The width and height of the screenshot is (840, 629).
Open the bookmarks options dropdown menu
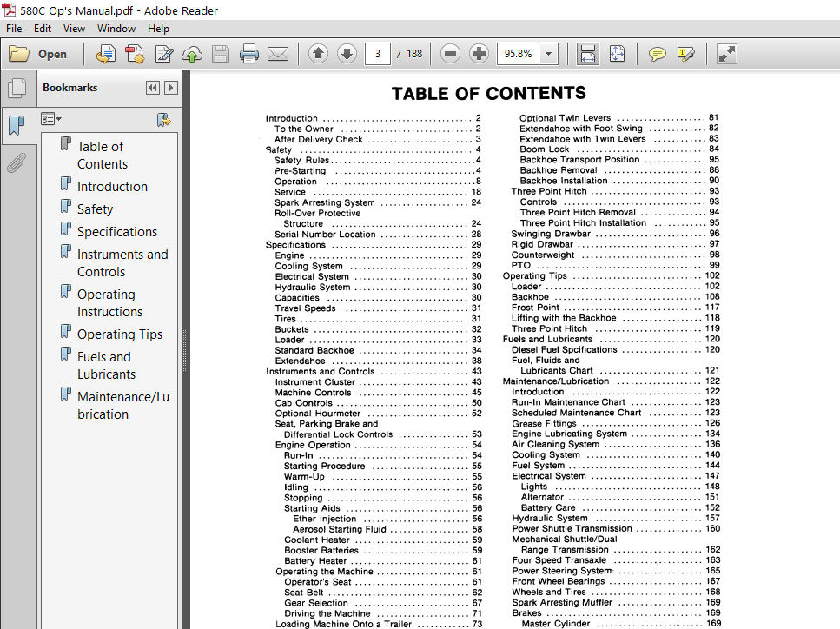[x=51, y=119]
